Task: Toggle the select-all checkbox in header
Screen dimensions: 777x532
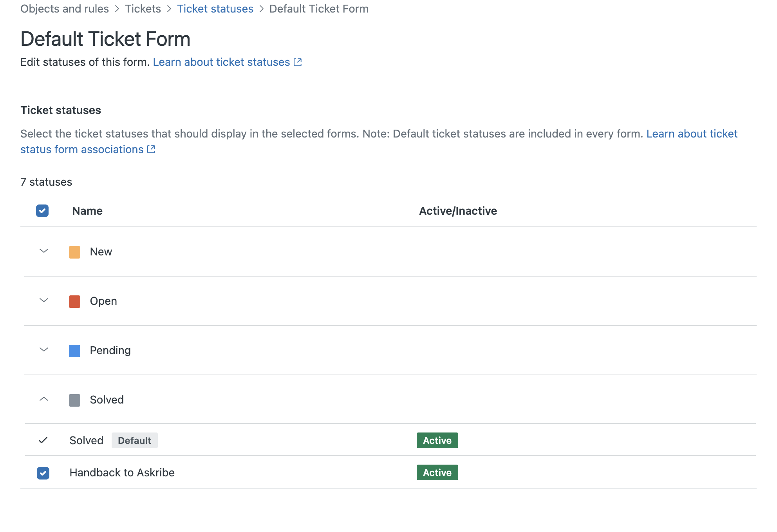Action: click(x=42, y=211)
